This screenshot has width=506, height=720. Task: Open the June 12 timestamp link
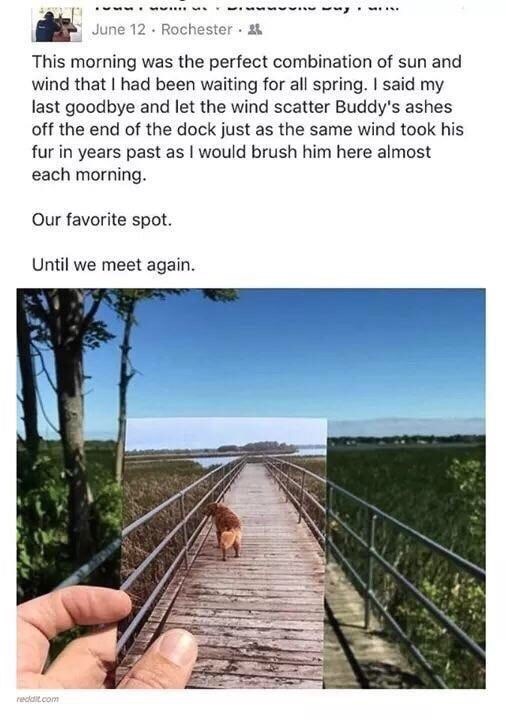click(118, 30)
